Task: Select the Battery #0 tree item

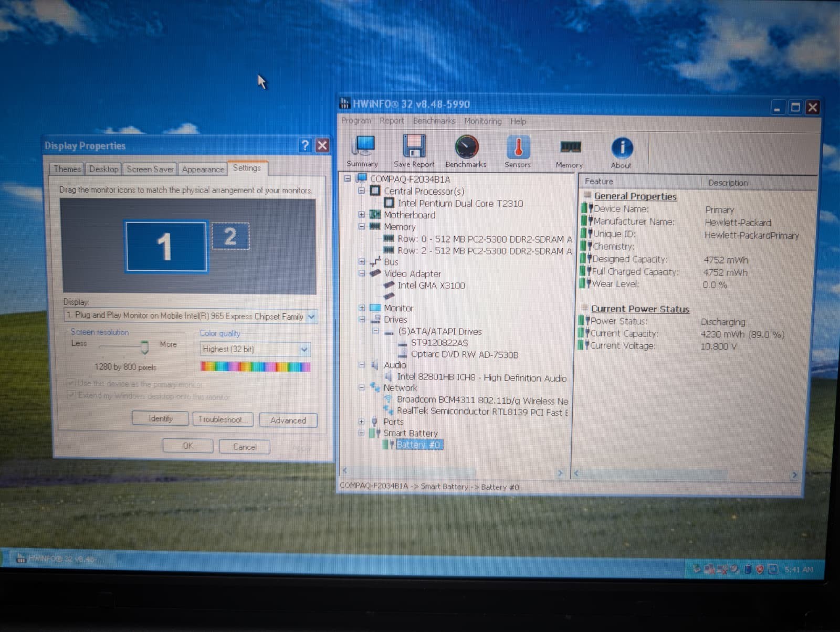Action: click(418, 445)
